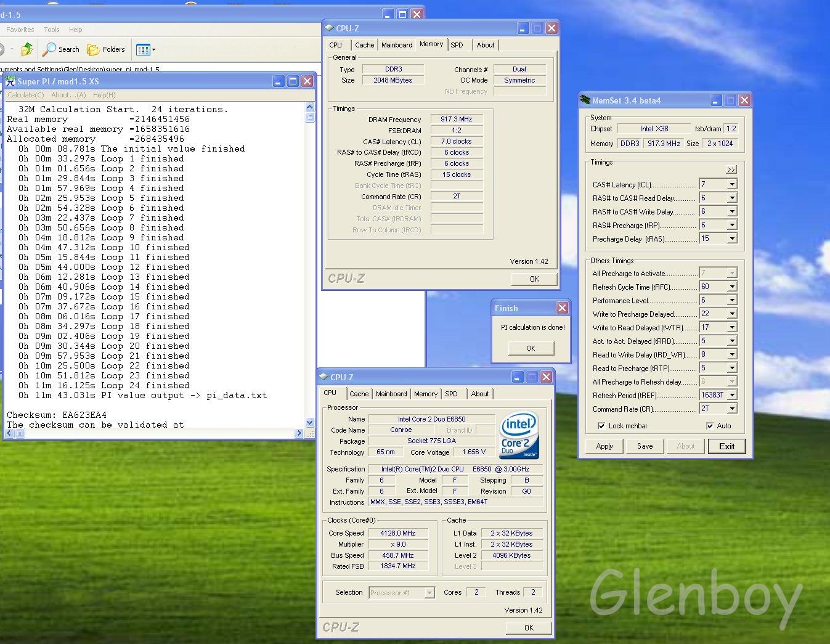Click the Apply button in MemSet
This screenshot has width=830, height=644.
point(604,446)
